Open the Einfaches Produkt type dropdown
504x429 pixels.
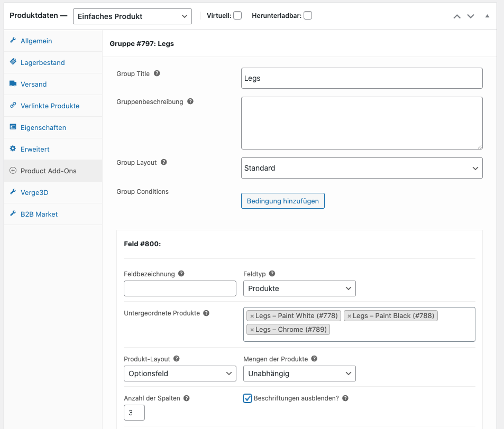(132, 16)
